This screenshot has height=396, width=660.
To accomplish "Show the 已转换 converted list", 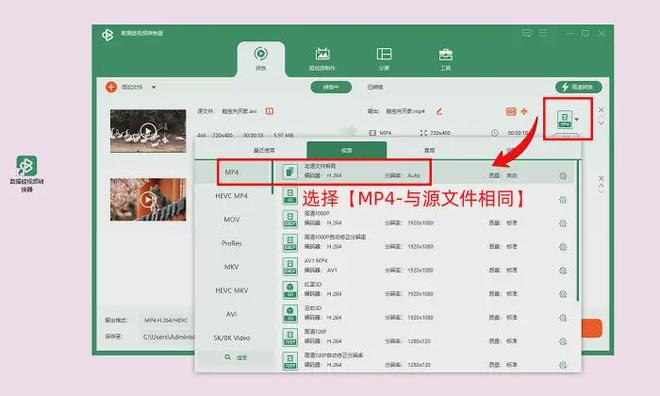I will (375, 87).
